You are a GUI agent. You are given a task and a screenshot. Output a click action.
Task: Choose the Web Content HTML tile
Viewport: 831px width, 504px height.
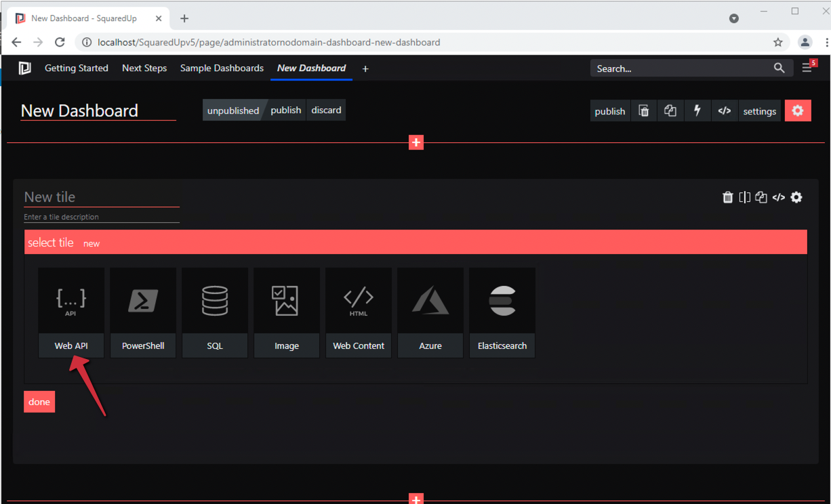tap(359, 313)
